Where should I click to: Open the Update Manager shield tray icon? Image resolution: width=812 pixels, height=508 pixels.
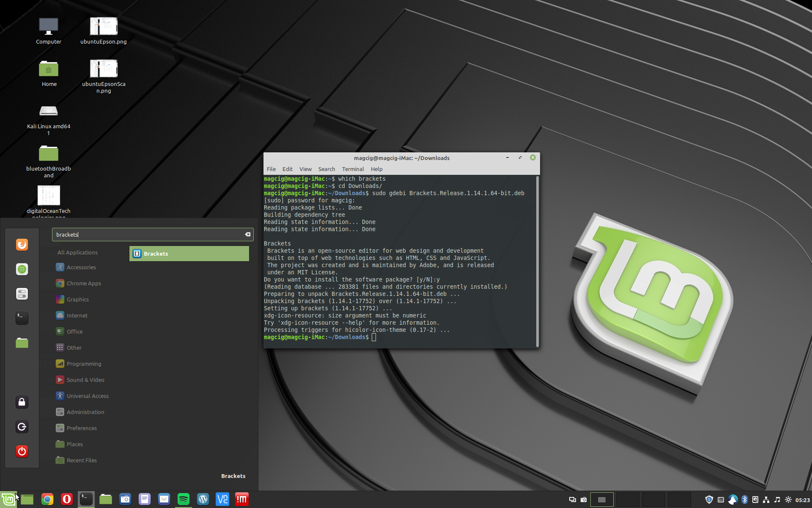(x=709, y=500)
